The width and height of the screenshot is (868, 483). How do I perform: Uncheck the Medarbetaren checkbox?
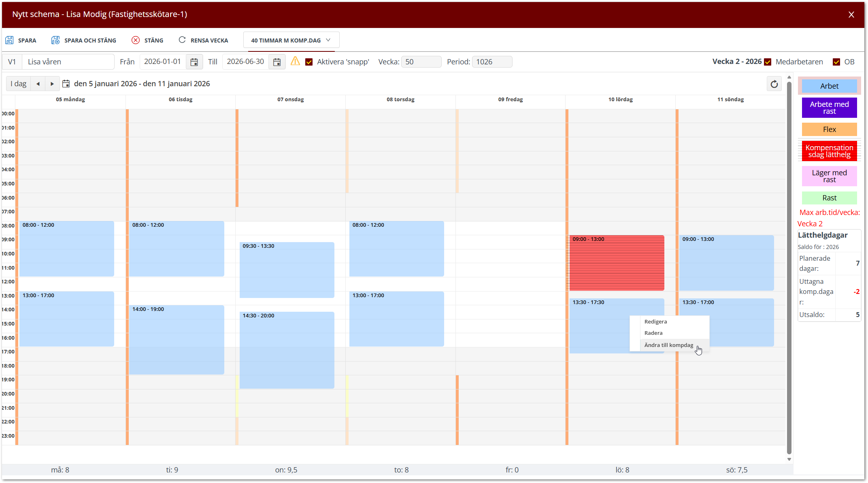point(768,62)
